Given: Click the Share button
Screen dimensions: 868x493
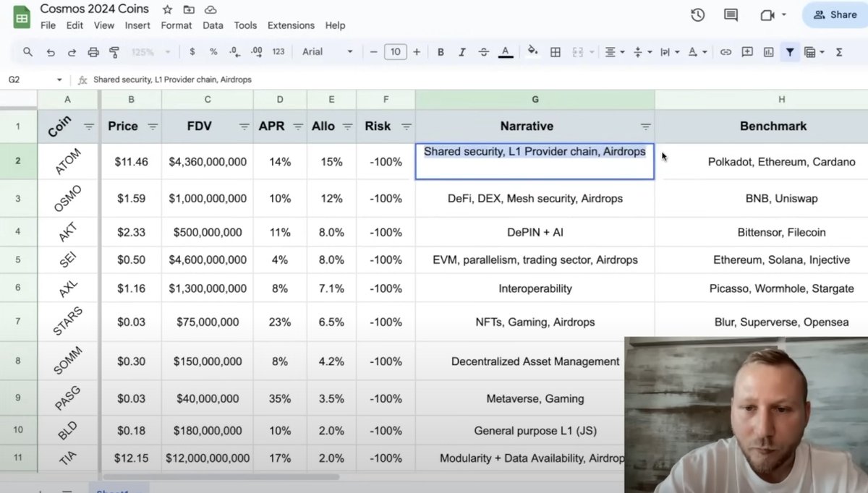Looking at the screenshot, I should pos(835,14).
